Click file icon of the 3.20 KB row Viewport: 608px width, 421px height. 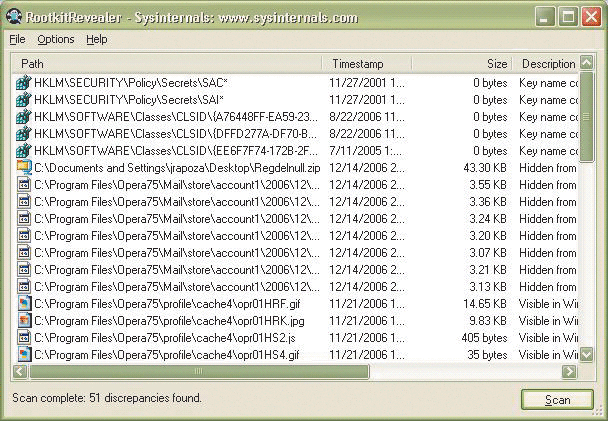(x=24, y=236)
